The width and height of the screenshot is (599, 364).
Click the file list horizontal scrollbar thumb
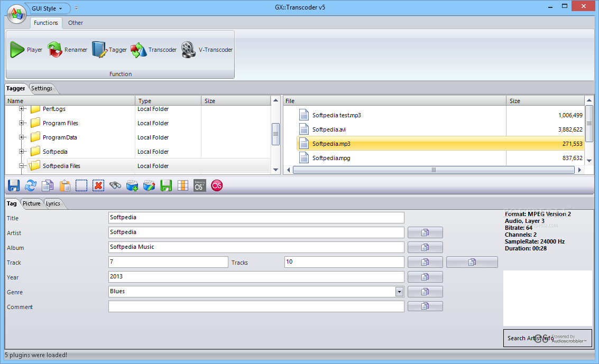(434, 170)
